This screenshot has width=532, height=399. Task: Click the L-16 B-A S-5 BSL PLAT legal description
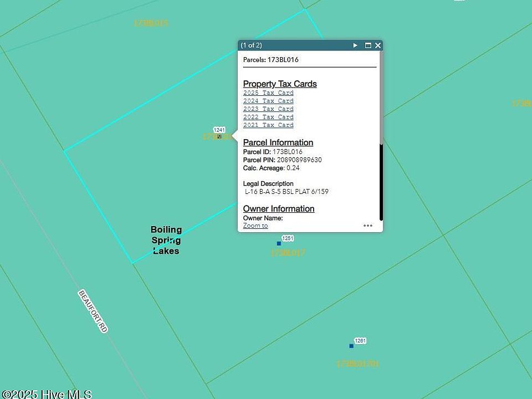tap(287, 191)
